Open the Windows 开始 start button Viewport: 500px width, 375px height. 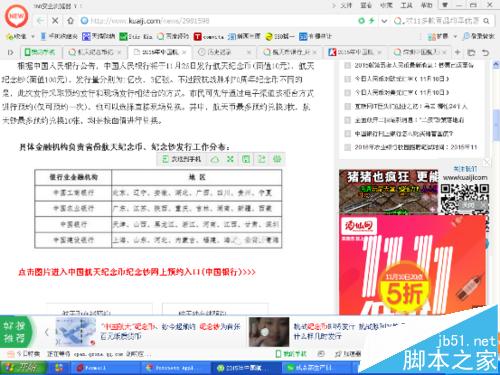(x=23, y=368)
